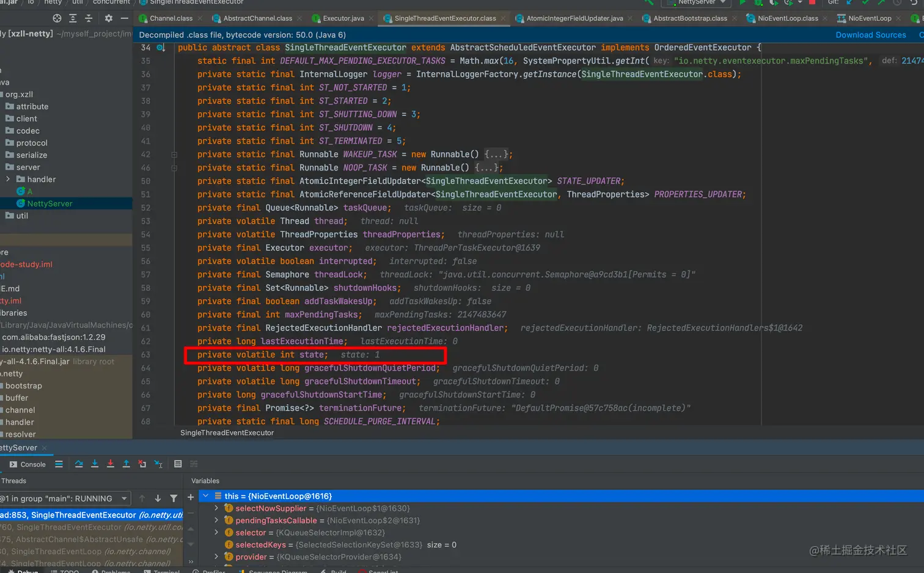Click the select opened file locate icon
Screen dimensions: 924x573
click(57, 18)
